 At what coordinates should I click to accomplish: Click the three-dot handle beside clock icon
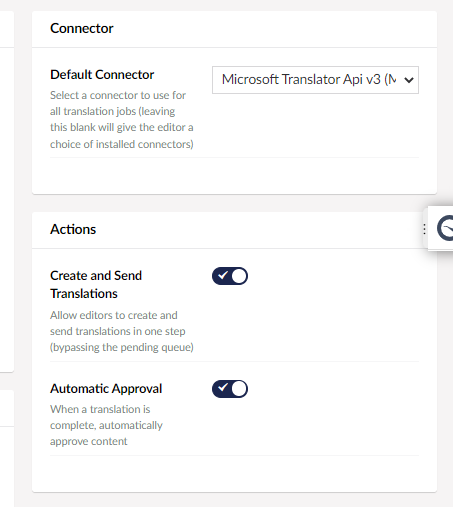click(424, 229)
